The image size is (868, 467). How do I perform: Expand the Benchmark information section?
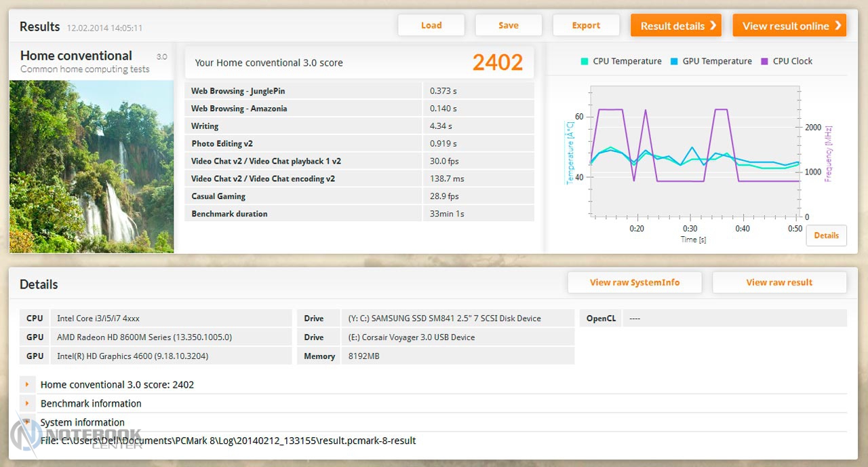pos(27,403)
